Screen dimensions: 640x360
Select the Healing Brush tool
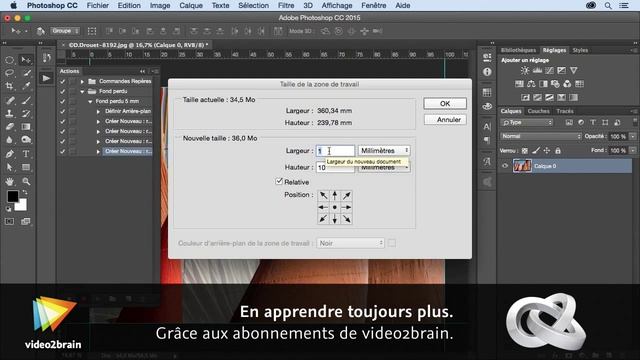point(9,100)
